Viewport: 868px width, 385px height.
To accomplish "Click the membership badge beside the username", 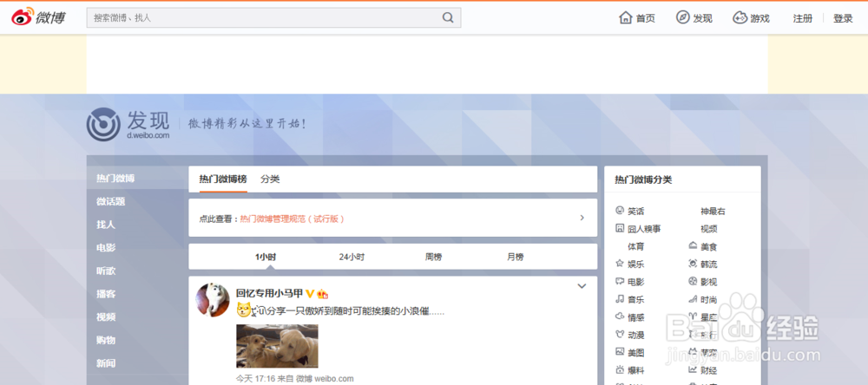I will point(323,294).
